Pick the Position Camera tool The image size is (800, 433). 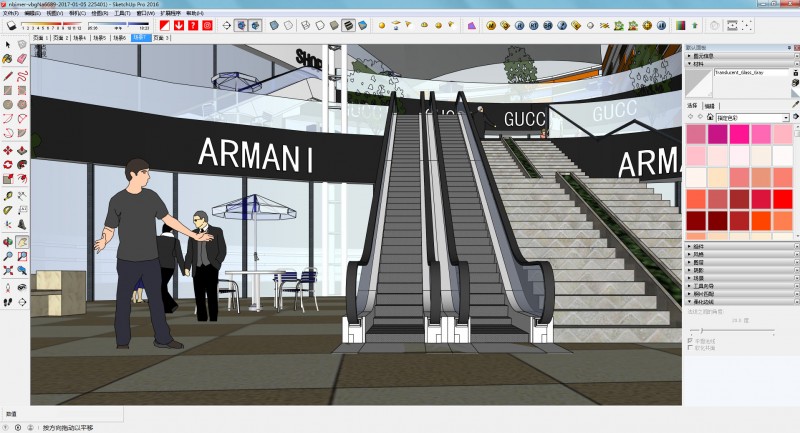click(x=8, y=288)
